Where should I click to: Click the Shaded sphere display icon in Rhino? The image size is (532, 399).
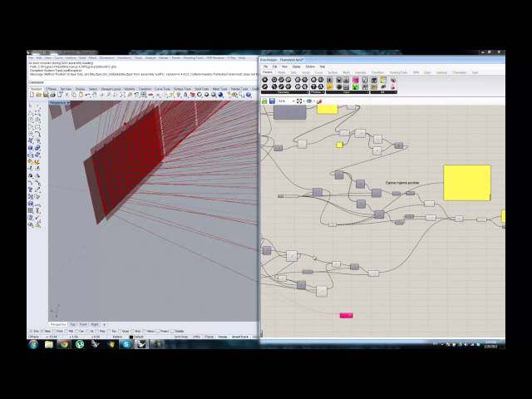click(206, 95)
